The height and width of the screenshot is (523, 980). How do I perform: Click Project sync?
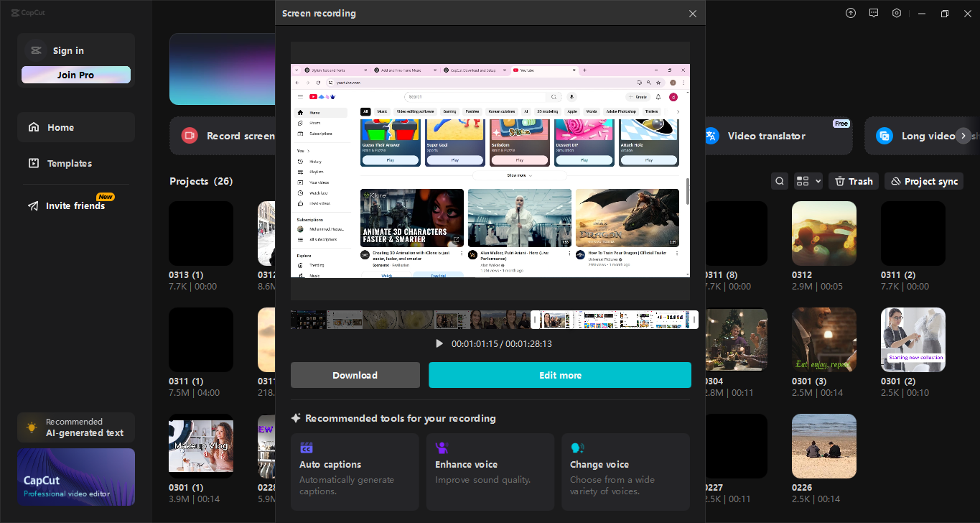(923, 180)
